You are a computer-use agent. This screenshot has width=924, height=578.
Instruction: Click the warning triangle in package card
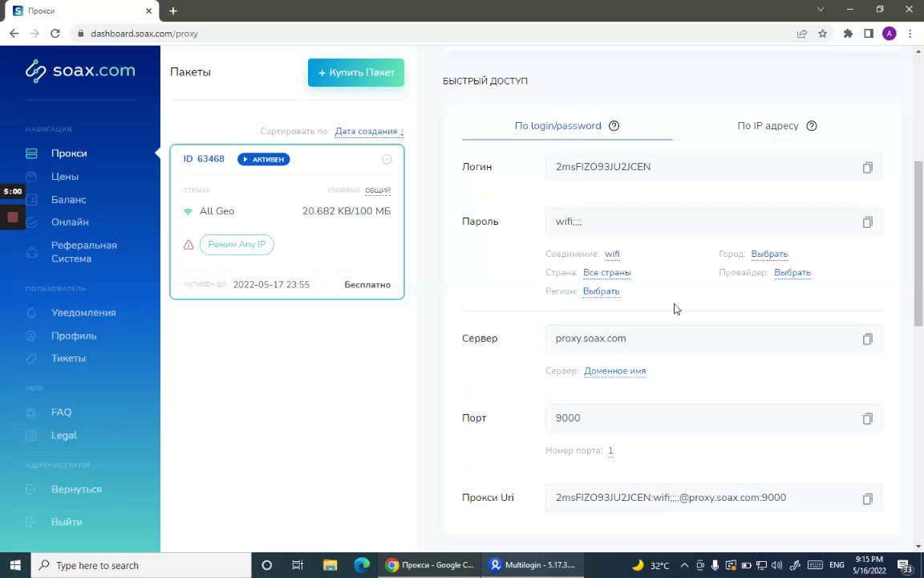coord(188,245)
